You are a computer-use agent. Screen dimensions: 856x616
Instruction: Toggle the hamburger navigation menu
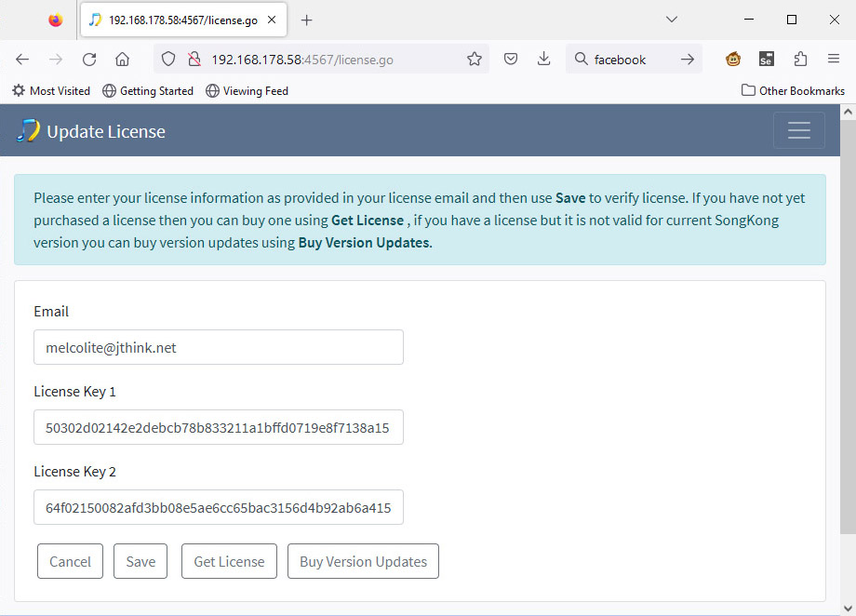pos(798,130)
